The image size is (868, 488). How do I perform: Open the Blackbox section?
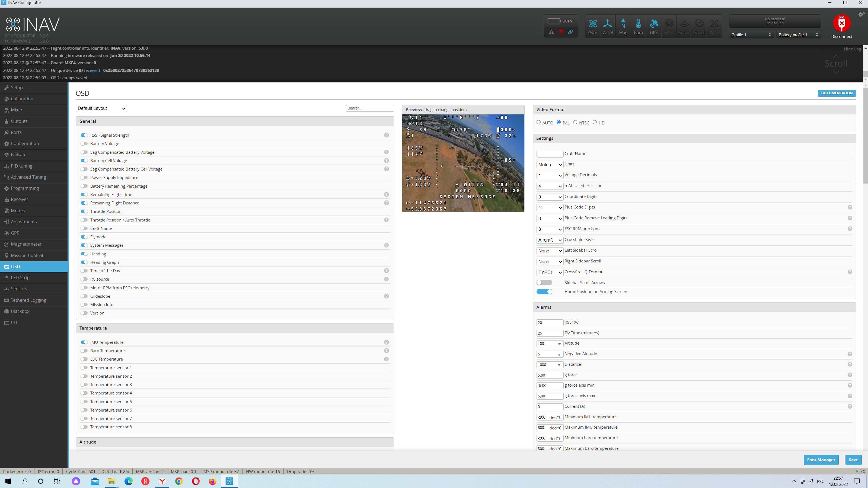(x=20, y=311)
